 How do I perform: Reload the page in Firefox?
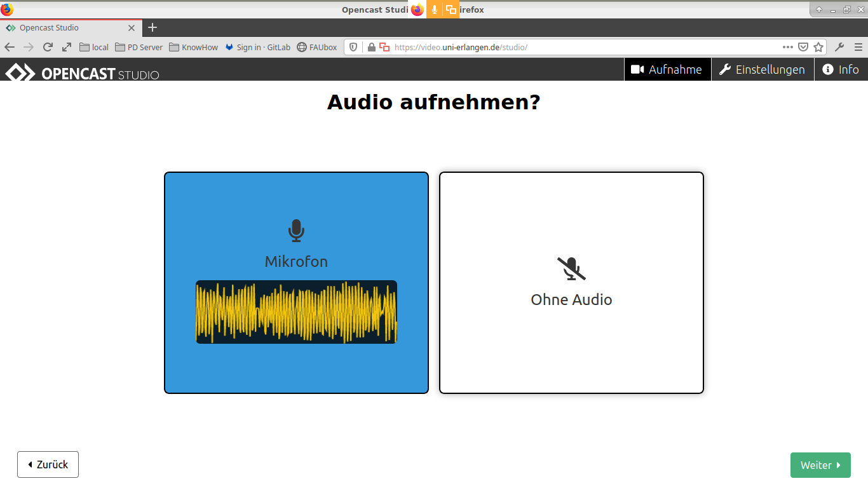click(48, 47)
